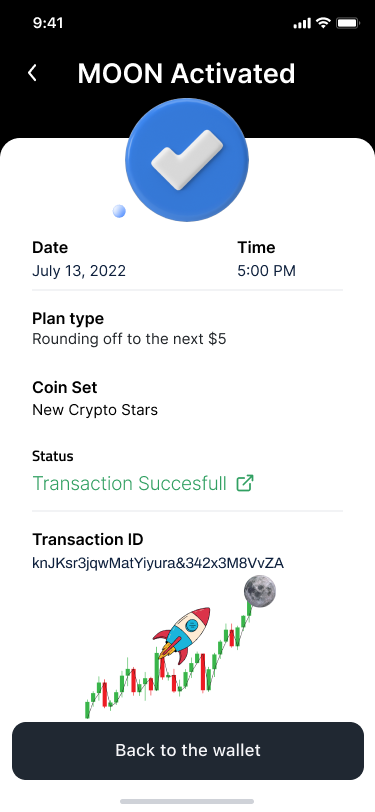This screenshot has height=812, width=375.
Task: Tap the battery indicator icon
Action: click(347, 23)
